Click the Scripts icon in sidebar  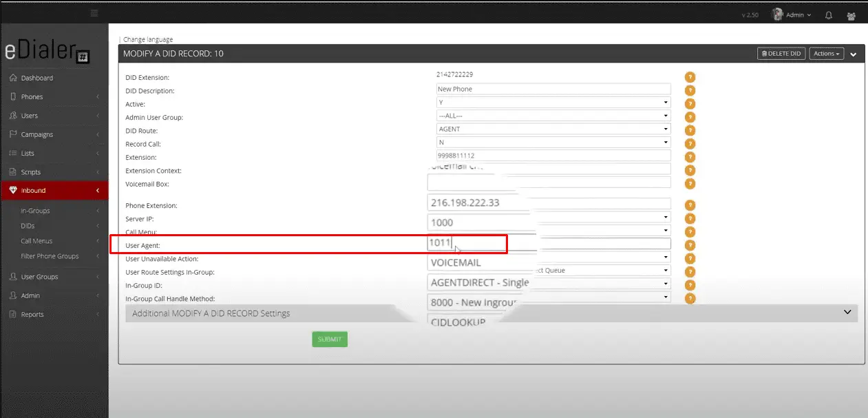pos(13,171)
